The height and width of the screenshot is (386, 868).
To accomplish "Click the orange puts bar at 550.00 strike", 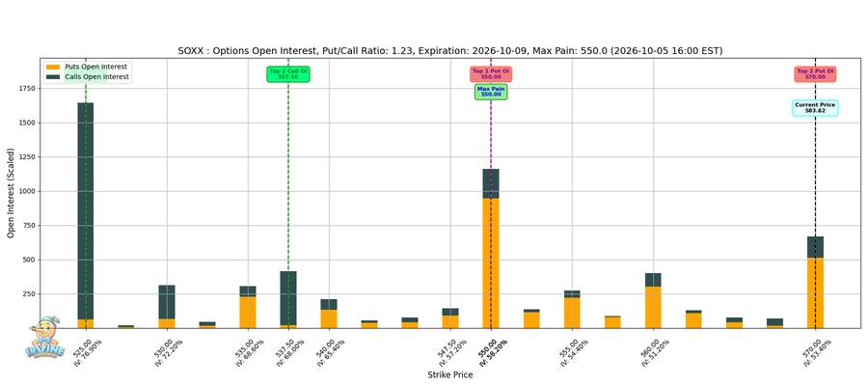I will 491,263.
